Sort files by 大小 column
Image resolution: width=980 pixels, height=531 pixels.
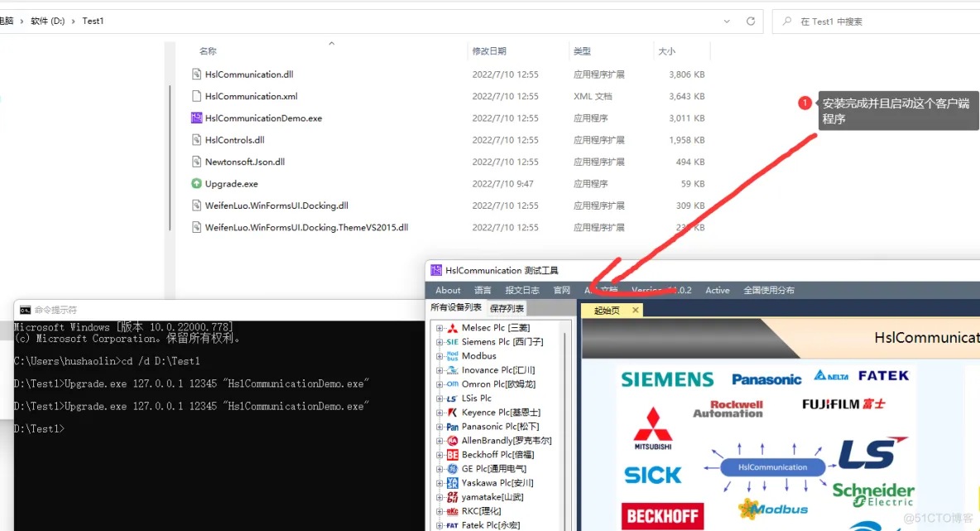tap(666, 51)
